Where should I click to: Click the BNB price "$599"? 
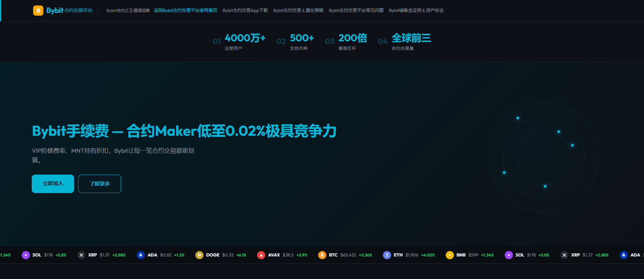(473, 255)
